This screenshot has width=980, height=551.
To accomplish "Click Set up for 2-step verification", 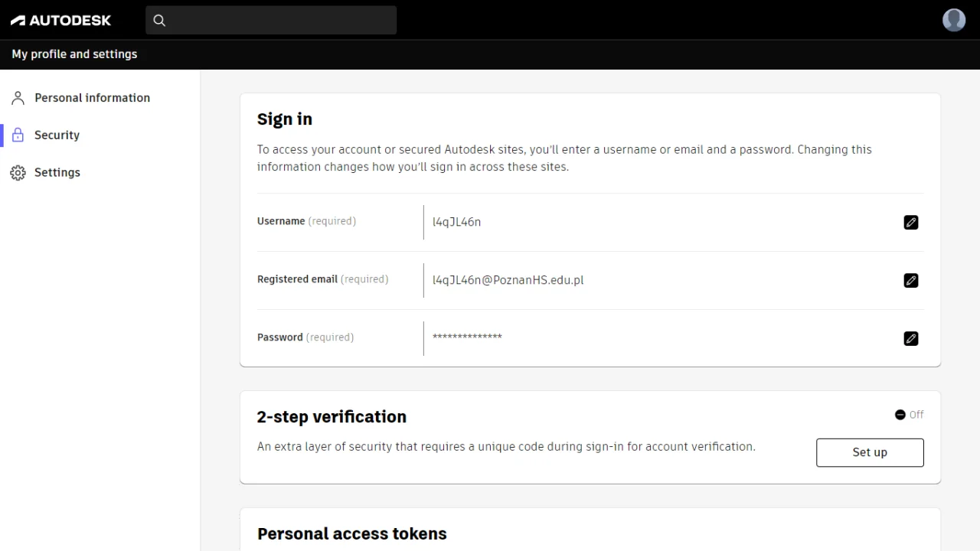I will (x=870, y=452).
